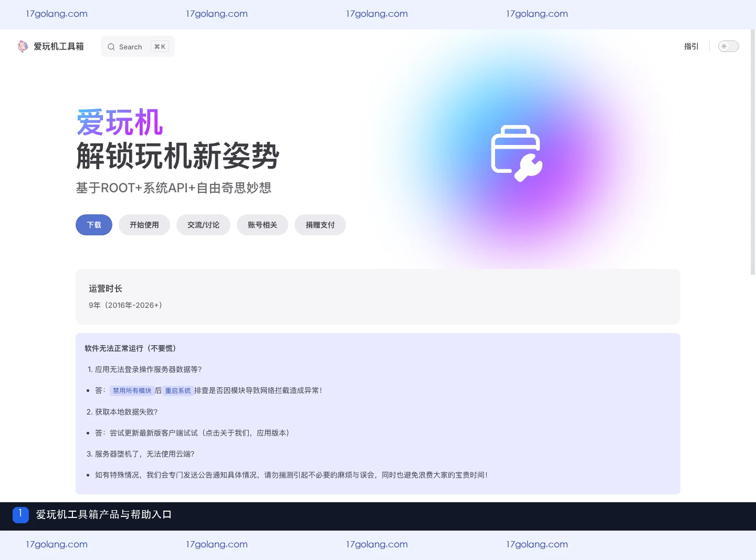Click the 软件无法正常运行（不要慌）heading
The width and height of the screenshot is (756, 560).
click(x=130, y=348)
